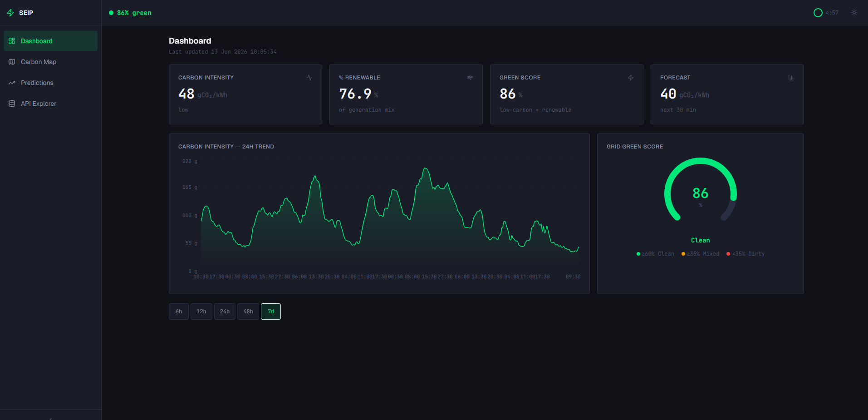Screen dimensions: 868x420
Task: Click the "Carbon Intensity — 24H Trend" title
Action: click(226, 147)
